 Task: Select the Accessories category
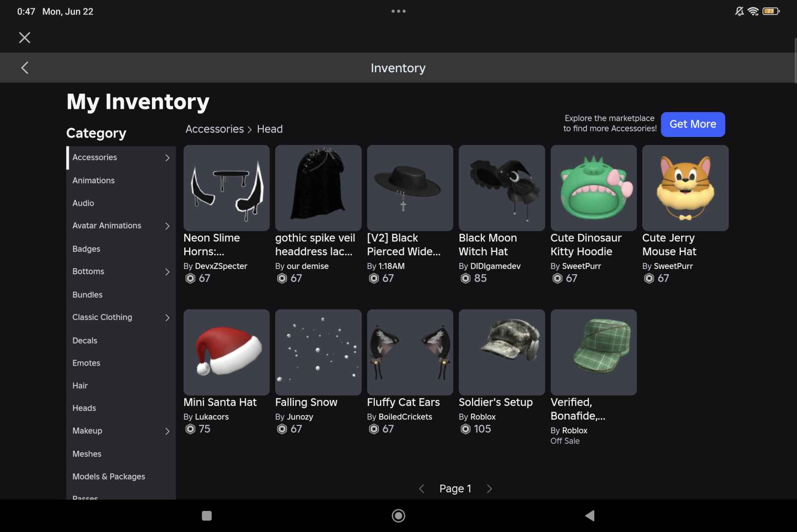121,158
